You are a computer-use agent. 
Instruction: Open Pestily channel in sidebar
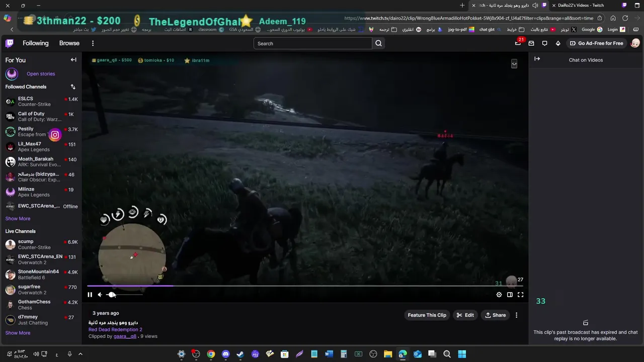pos(41,132)
